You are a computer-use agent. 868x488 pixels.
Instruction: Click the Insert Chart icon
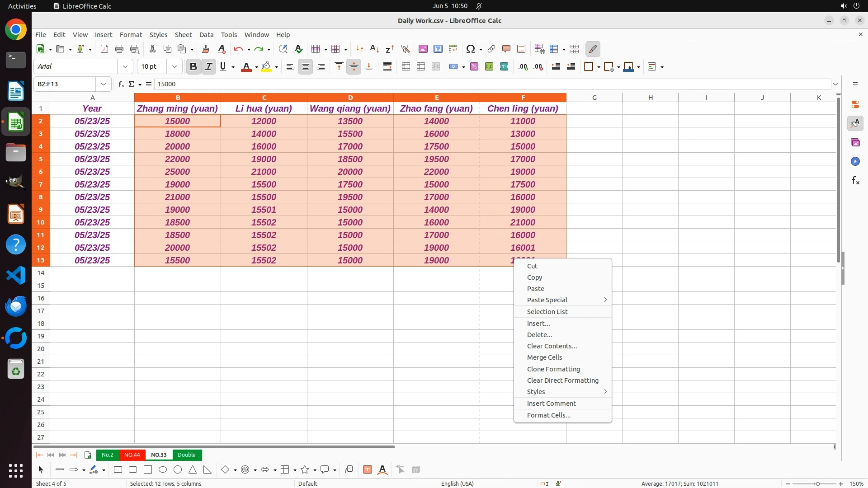[x=438, y=49]
